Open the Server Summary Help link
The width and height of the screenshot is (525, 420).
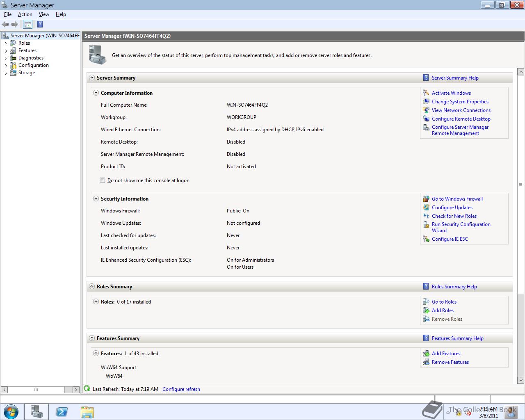[x=455, y=78]
